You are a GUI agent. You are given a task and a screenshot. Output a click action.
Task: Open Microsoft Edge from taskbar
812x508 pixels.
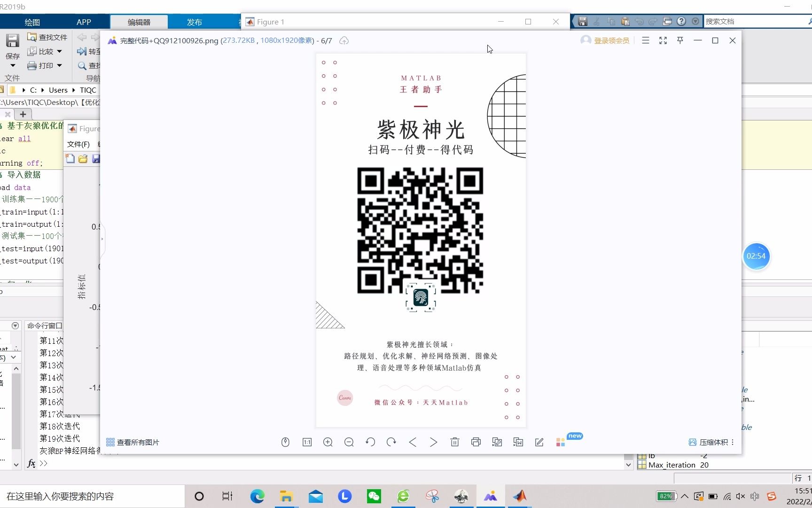tap(257, 496)
